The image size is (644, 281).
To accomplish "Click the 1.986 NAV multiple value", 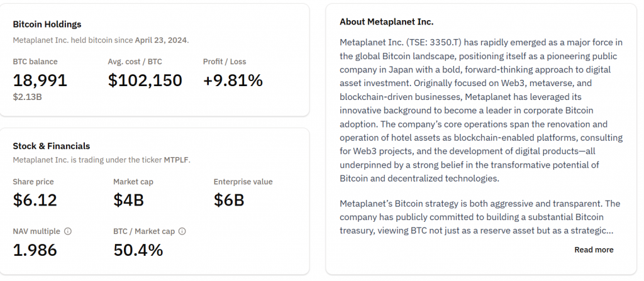I will tap(35, 250).
